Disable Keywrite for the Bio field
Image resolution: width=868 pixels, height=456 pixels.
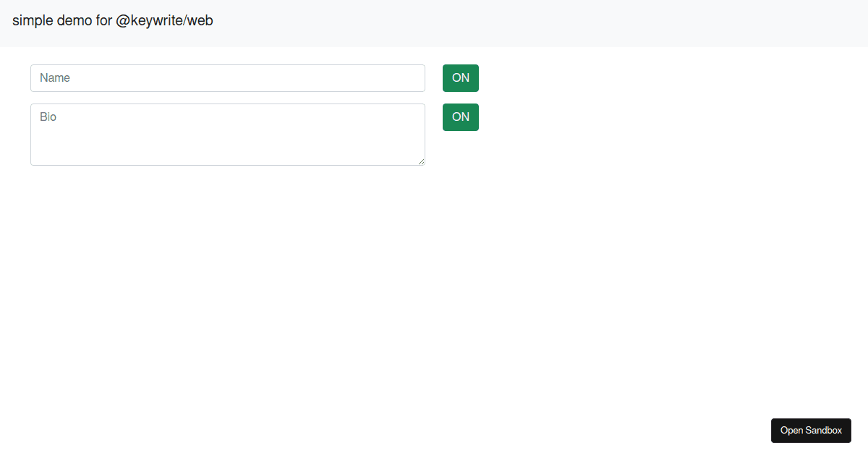coord(461,117)
